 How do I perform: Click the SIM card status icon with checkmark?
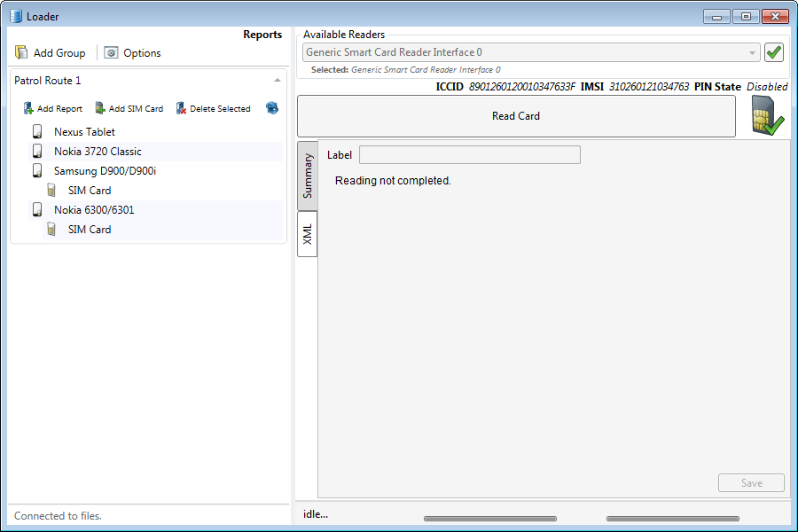(768, 116)
